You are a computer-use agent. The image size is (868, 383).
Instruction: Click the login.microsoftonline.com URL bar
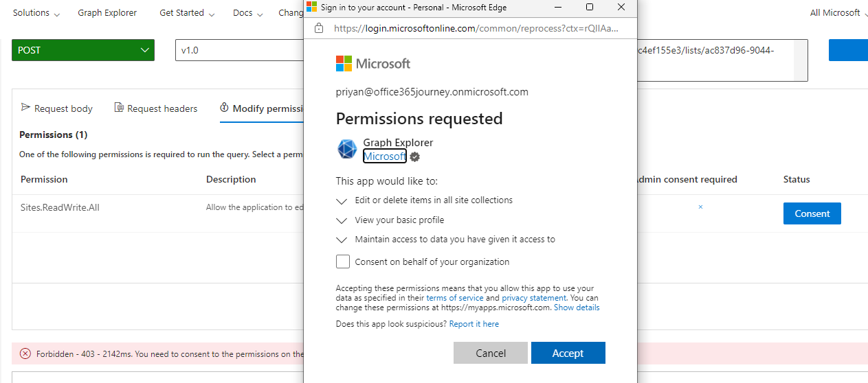coord(476,28)
